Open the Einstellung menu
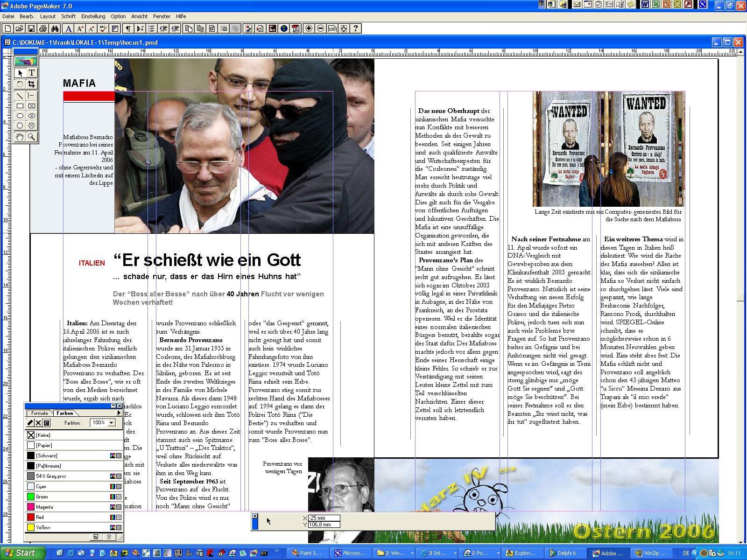 [x=93, y=16]
